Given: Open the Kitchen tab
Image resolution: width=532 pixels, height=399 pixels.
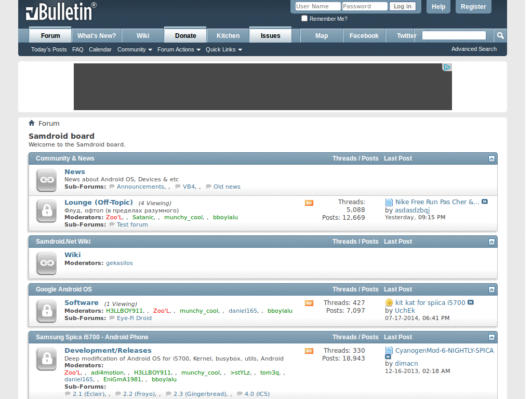Looking at the screenshot, I should coord(228,36).
